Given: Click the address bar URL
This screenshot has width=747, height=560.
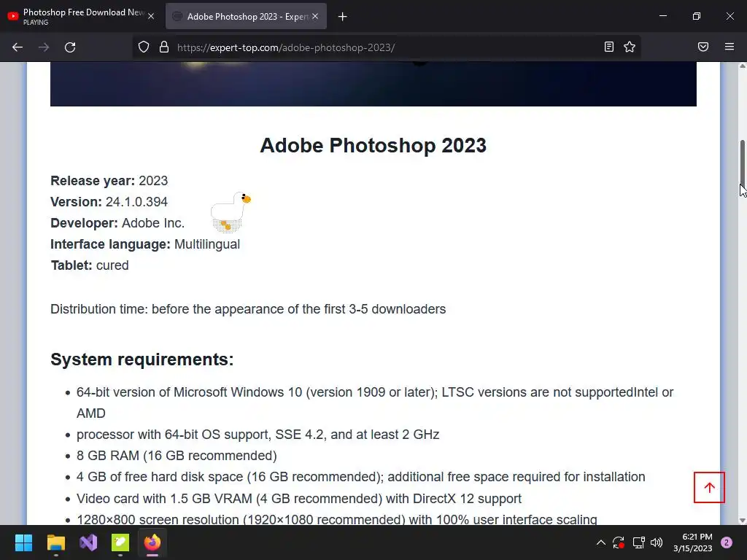Looking at the screenshot, I should pyautogui.click(x=286, y=47).
